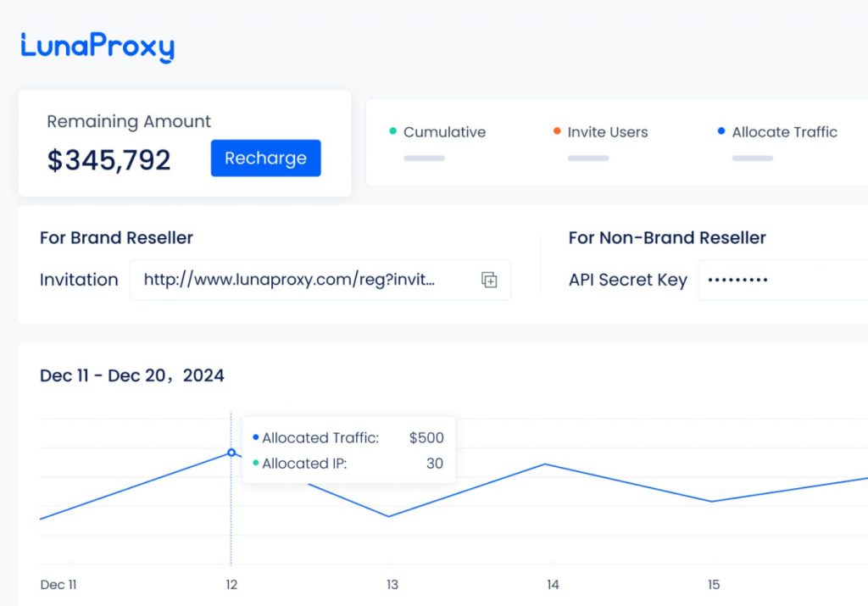The height and width of the screenshot is (606, 868).
Task: Click the Recharge button
Action: 265,158
